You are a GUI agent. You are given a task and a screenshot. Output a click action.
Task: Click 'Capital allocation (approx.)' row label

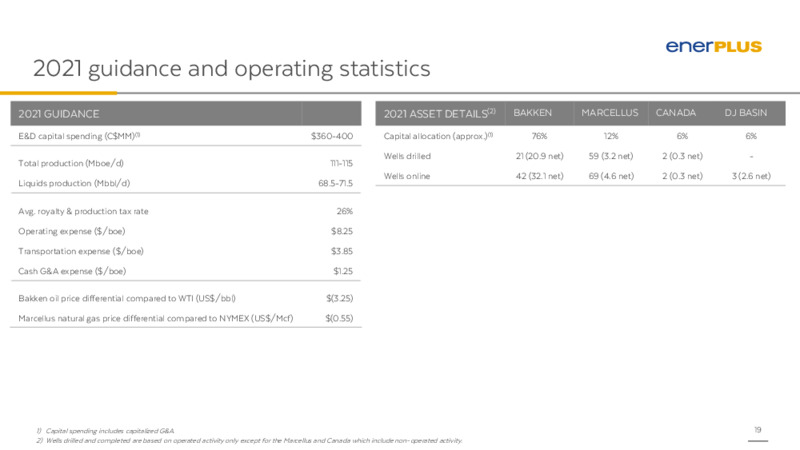click(438, 136)
